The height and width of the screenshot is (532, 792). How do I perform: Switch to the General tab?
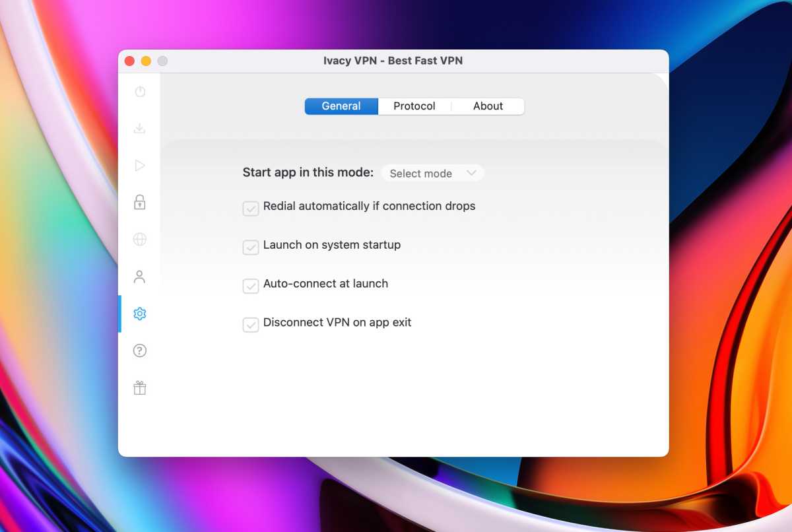pos(341,106)
